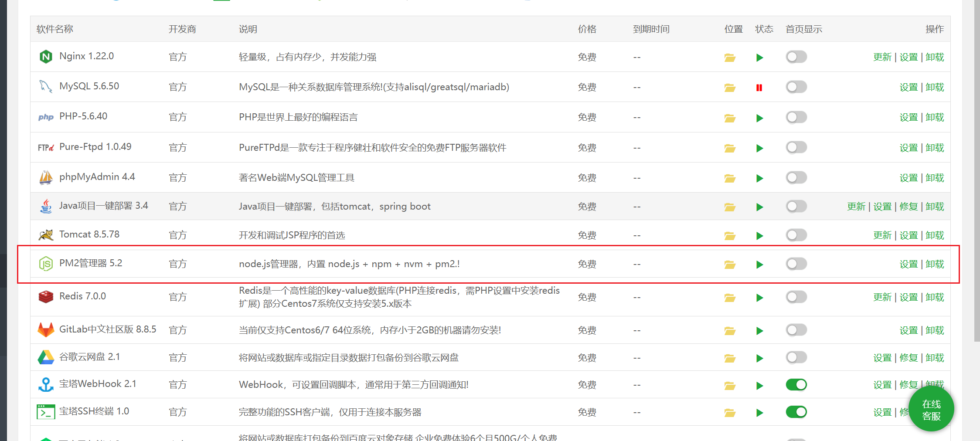The image size is (980, 441).
Task: Open GitLab中文社区版 设置 link
Action: pos(909,330)
